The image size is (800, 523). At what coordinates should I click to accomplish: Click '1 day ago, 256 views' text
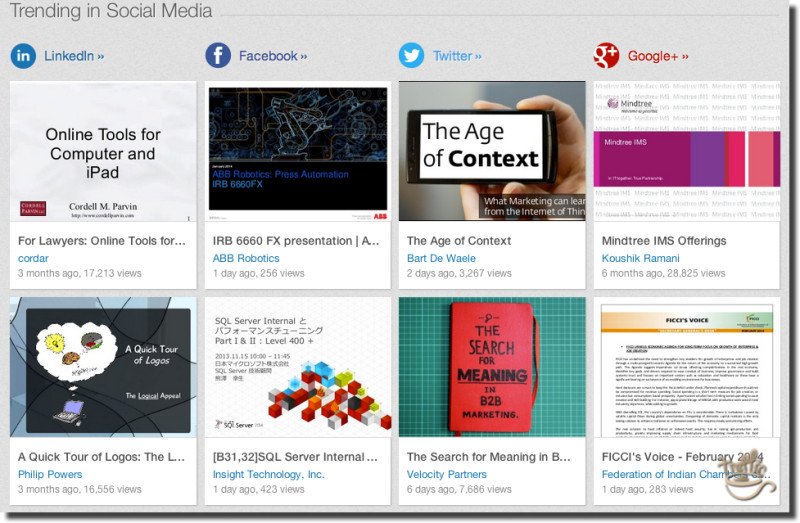pyautogui.click(x=258, y=273)
